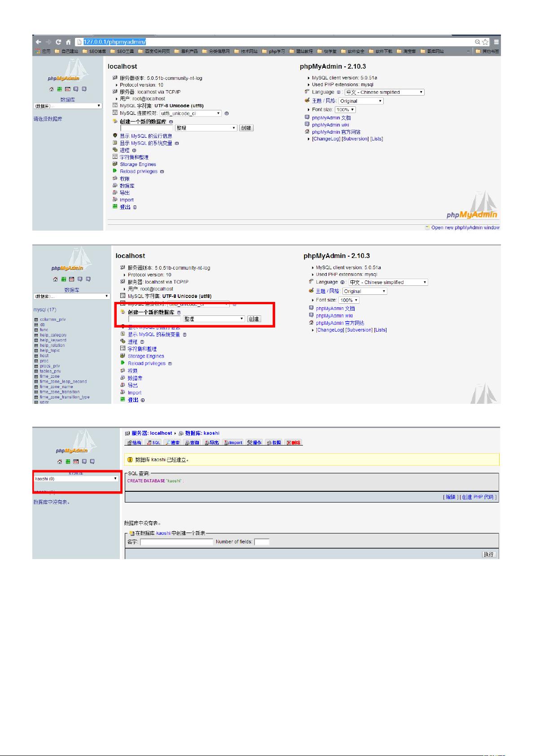This screenshot has height=756, width=535.
Task: Open MySQL 连接校对 utf8_unicode_ci dropdown in top screenshot
Action: [191, 114]
